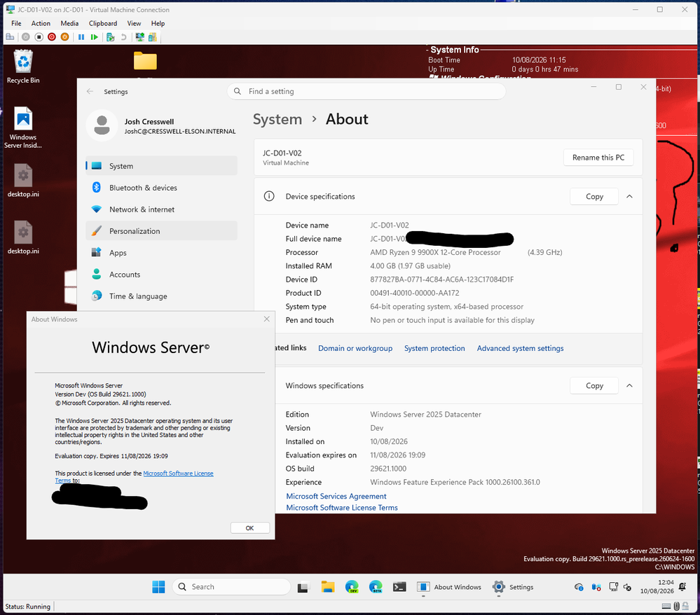This screenshot has width=700, height=615.
Task: Pause the virtual machine
Action: click(x=81, y=37)
